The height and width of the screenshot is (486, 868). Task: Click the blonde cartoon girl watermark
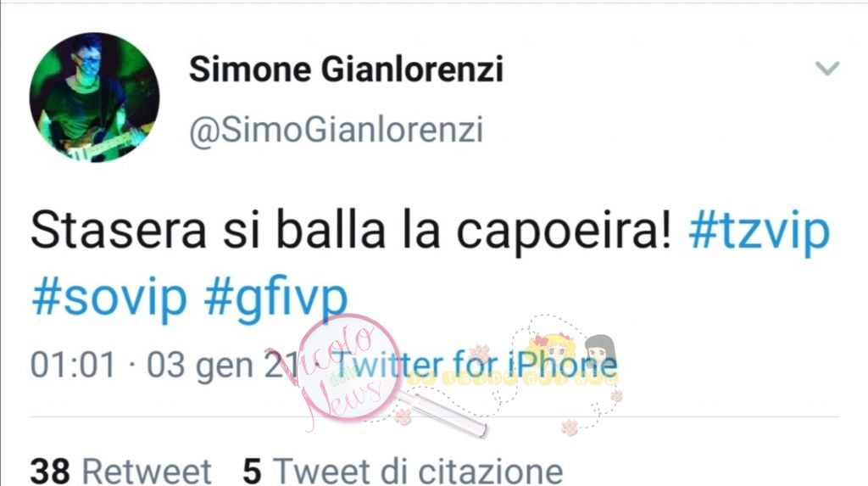[550, 350]
